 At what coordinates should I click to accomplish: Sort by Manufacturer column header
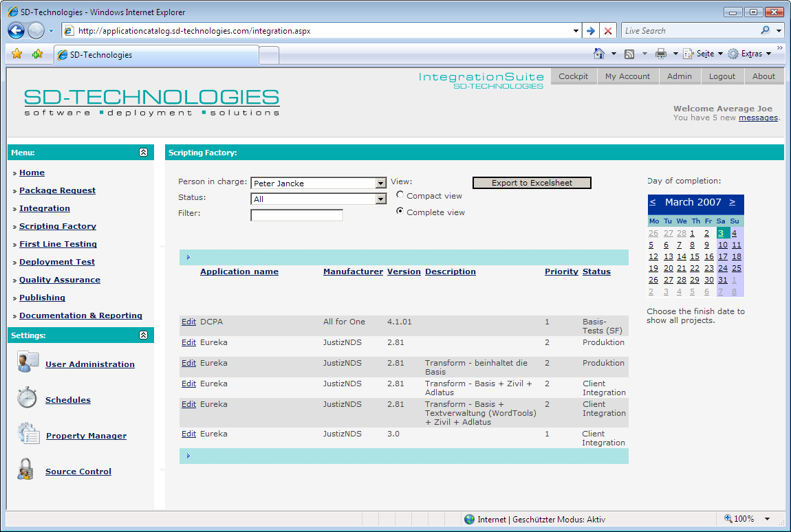[353, 271]
